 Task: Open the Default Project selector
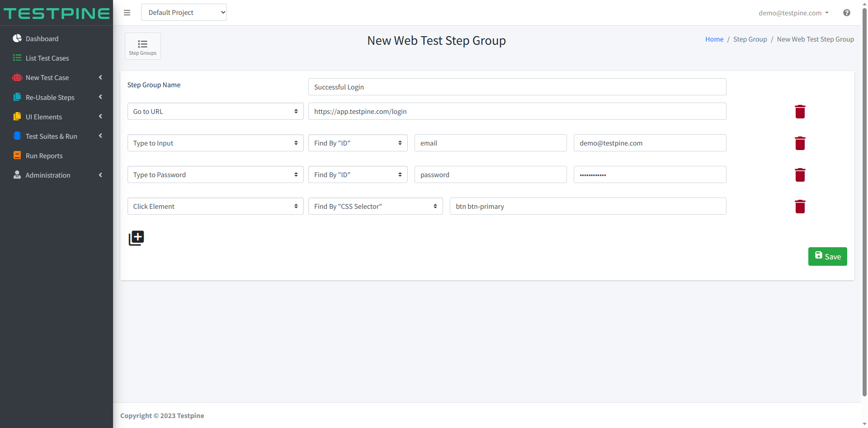coord(184,12)
